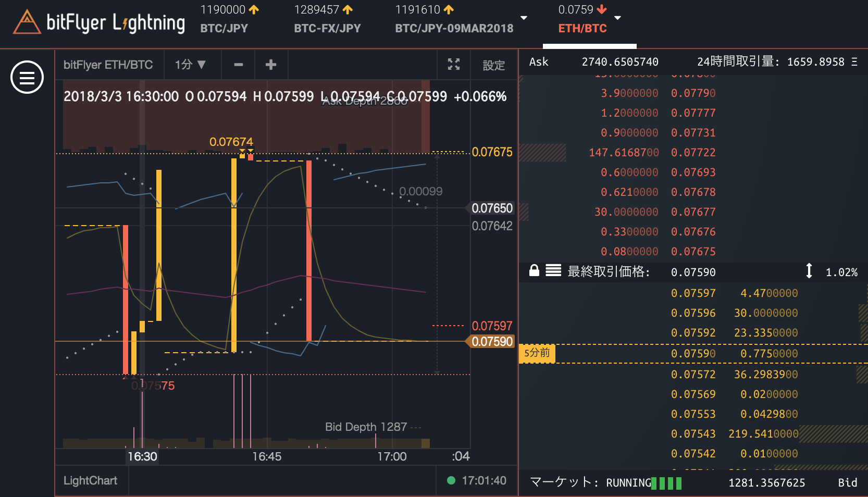Click the 0.07675 axis price label
868x497 pixels.
coord(492,152)
